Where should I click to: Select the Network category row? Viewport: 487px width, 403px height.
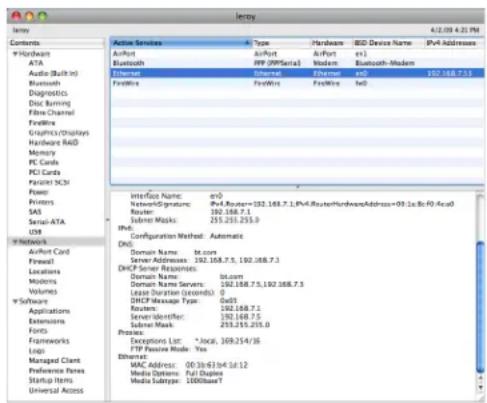tap(56, 241)
